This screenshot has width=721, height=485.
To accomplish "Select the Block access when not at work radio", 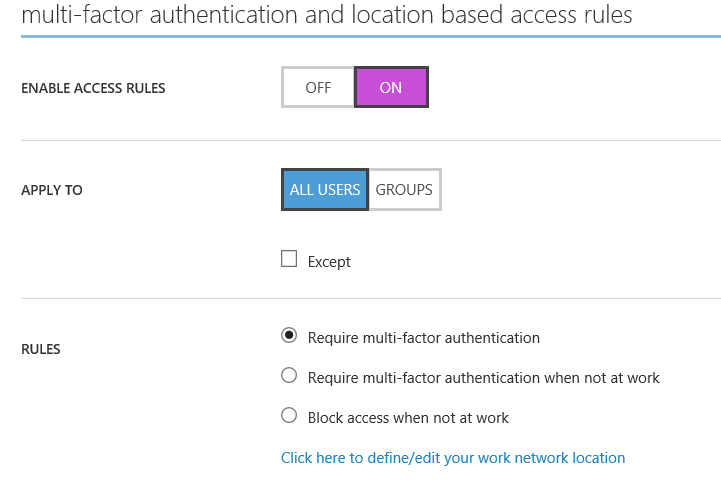I will point(289,415).
